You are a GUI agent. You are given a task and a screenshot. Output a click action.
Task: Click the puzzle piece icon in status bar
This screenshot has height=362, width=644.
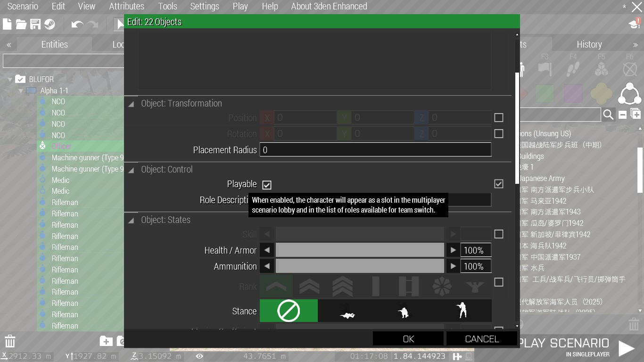coord(457,356)
